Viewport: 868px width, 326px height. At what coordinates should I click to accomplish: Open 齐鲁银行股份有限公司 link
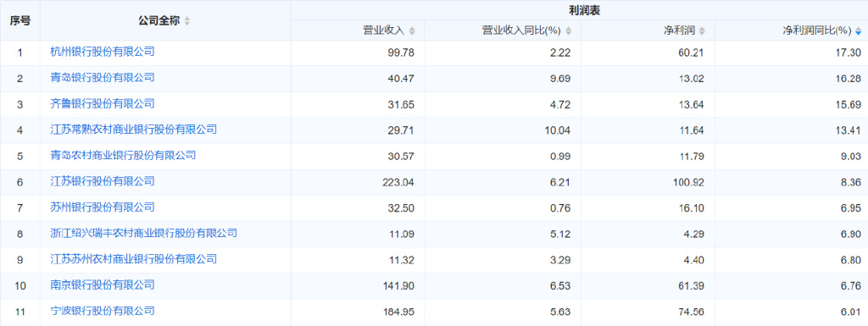tap(102, 104)
